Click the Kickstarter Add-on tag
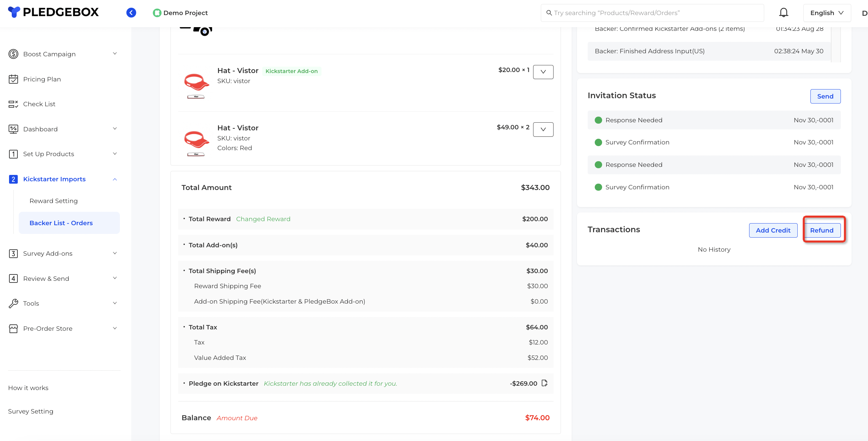The height and width of the screenshot is (441, 868). pyautogui.click(x=291, y=71)
